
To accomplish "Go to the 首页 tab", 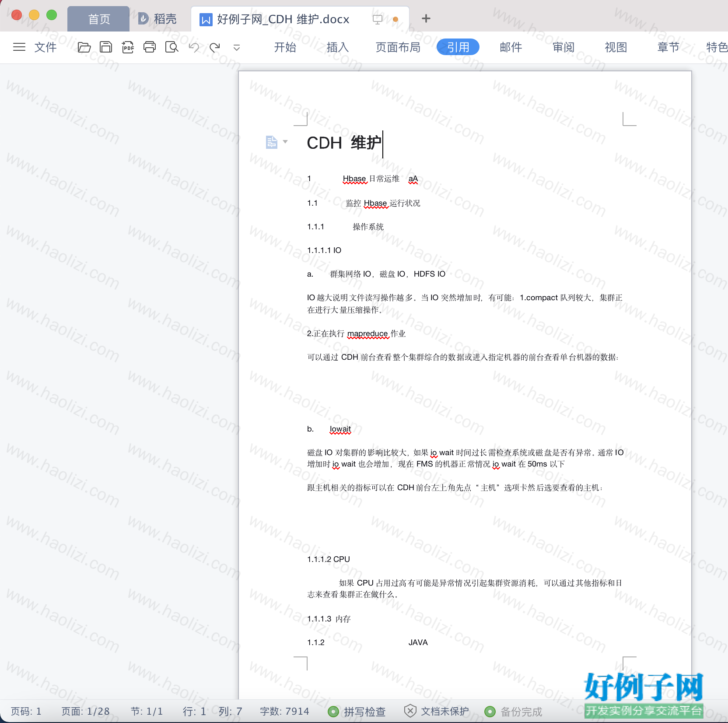I will pos(98,19).
